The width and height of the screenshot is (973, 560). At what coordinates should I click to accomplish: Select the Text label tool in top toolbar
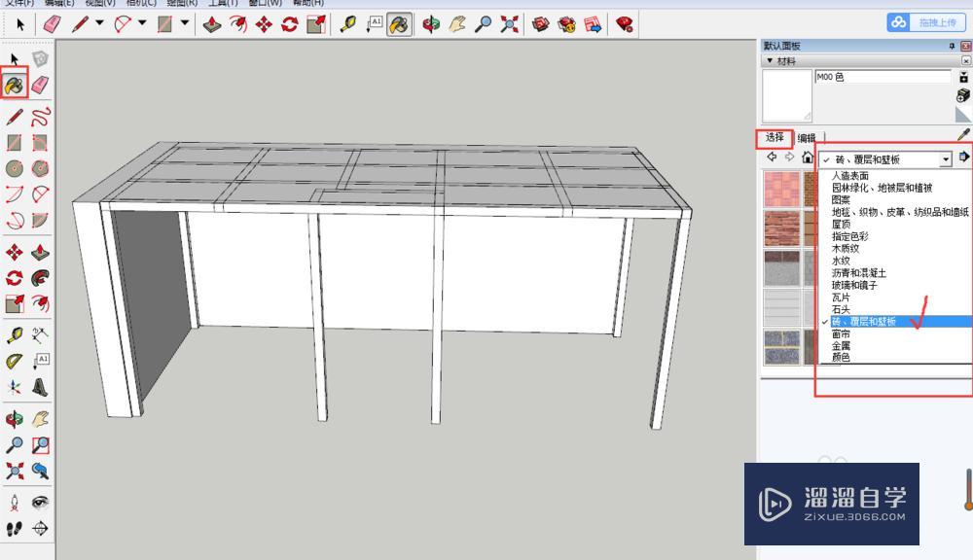pos(375,24)
